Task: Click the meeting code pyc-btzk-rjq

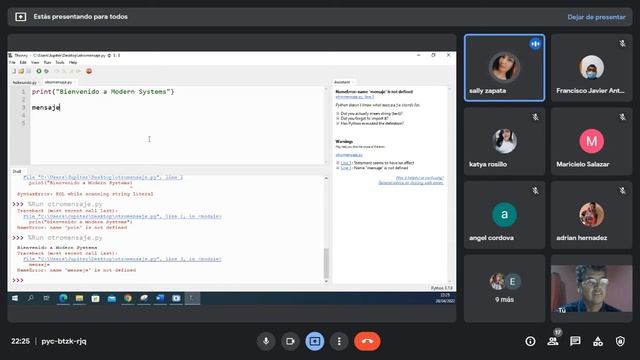Action: pyautogui.click(x=64, y=341)
